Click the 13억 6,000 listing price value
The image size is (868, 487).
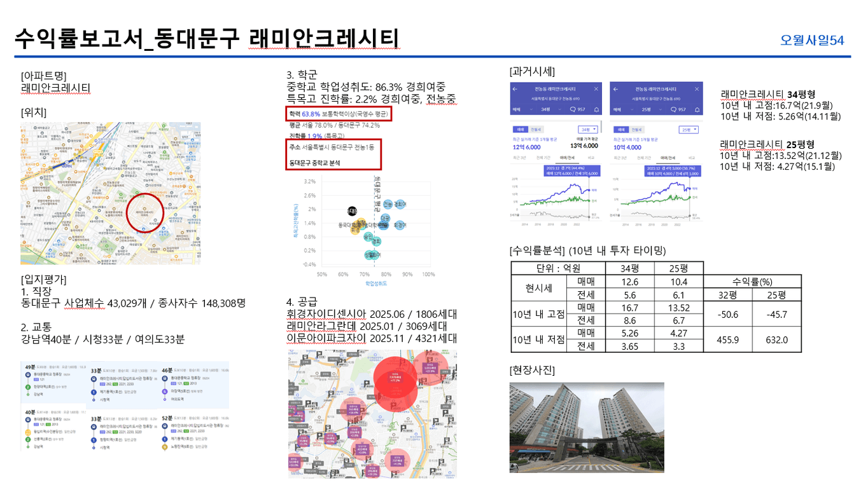584,146
